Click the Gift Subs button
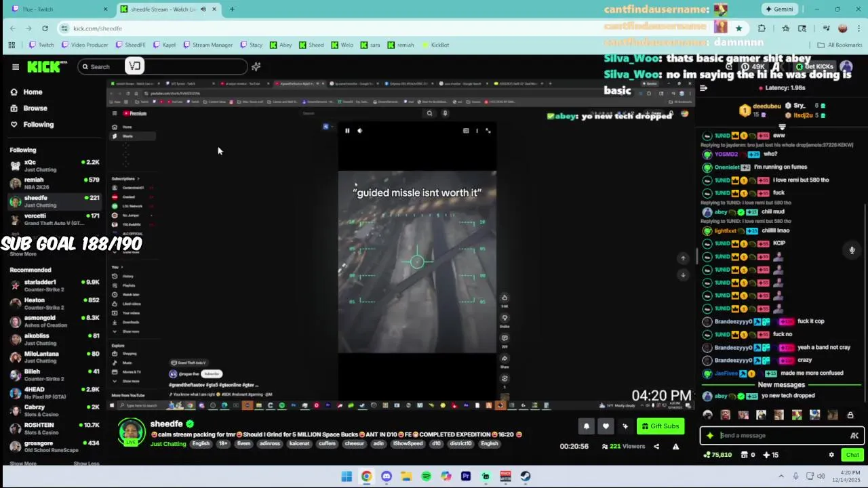Screen dimensions: 868x488 pyautogui.click(x=660, y=426)
